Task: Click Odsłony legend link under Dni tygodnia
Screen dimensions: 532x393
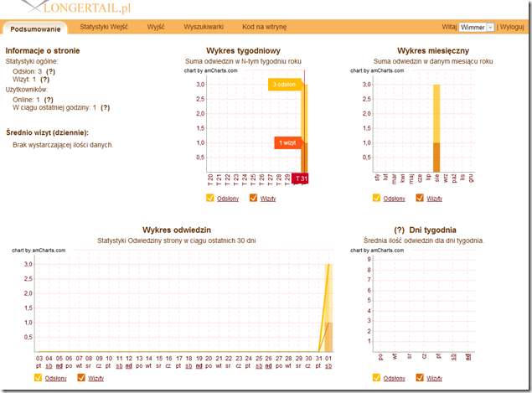Action: (395, 378)
